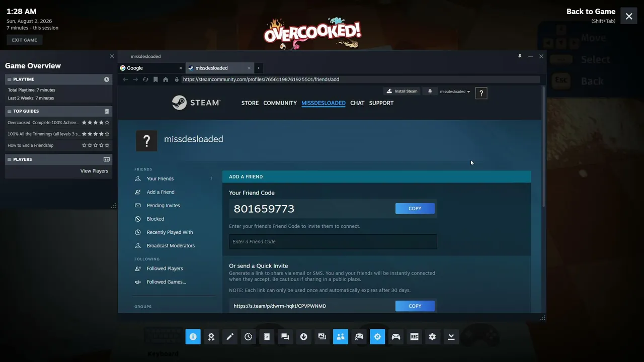Open a new browser tab

pos(259,68)
